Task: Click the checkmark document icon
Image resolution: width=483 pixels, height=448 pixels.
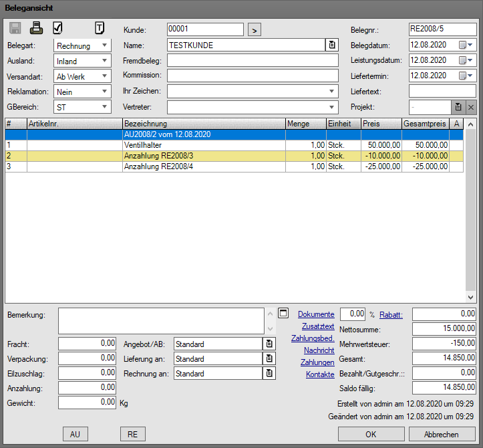Action: [57, 28]
